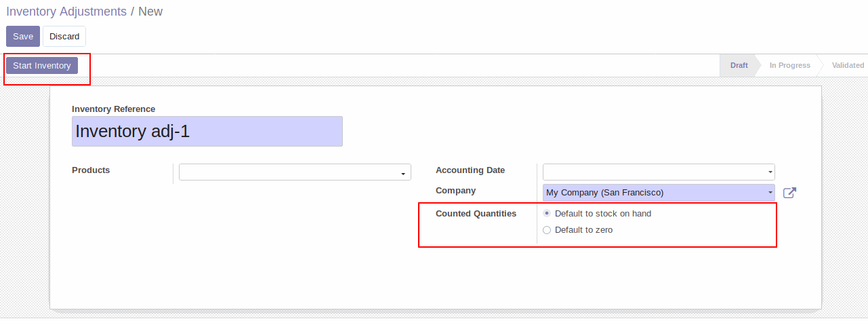The width and height of the screenshot is (868, 321).
Task: Select the In Progress status stage
Action: [789, 65]
